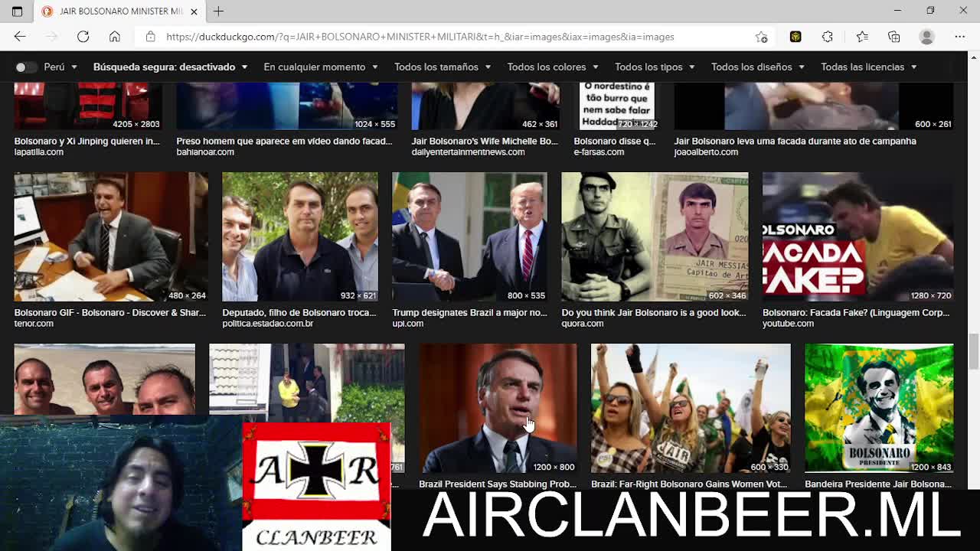Click the tenor.com source text
Viewport: 980px width, 551px height.
click(x=34, y=323)
